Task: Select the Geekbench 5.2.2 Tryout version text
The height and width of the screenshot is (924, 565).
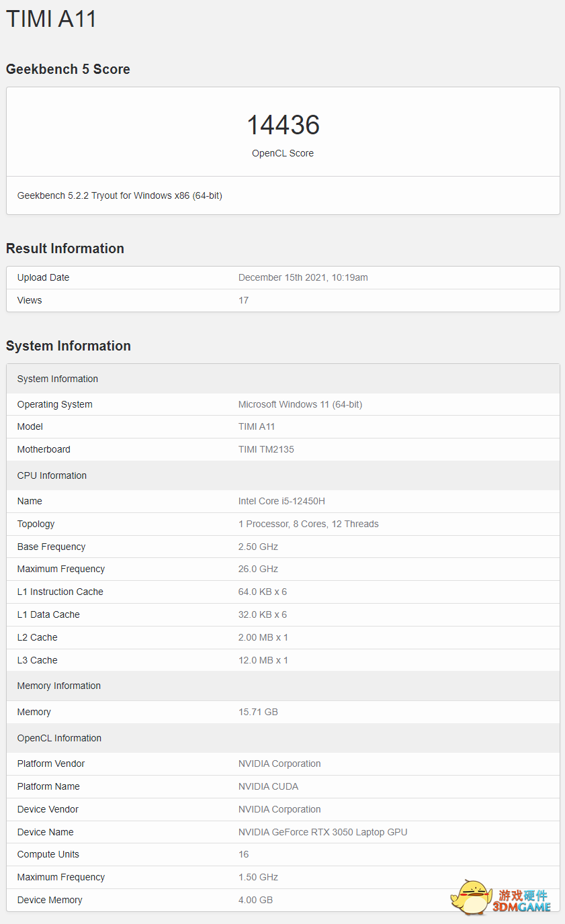Action: (x=120, y=195)
